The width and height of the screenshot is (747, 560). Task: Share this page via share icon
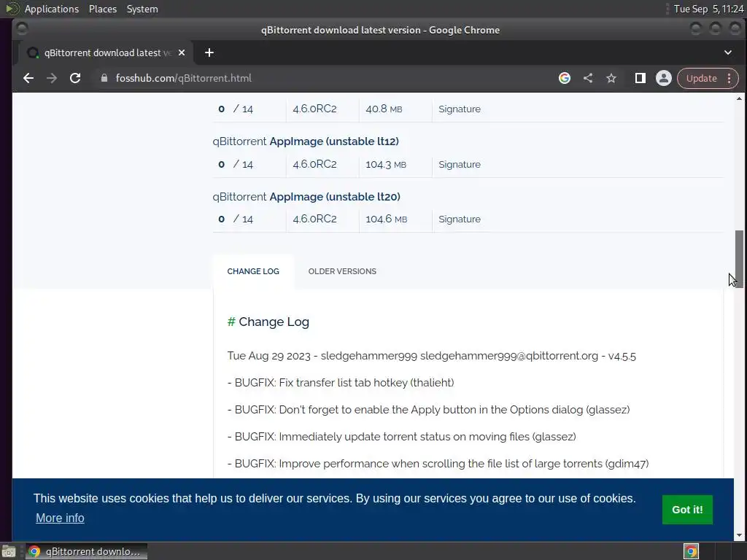588,78
